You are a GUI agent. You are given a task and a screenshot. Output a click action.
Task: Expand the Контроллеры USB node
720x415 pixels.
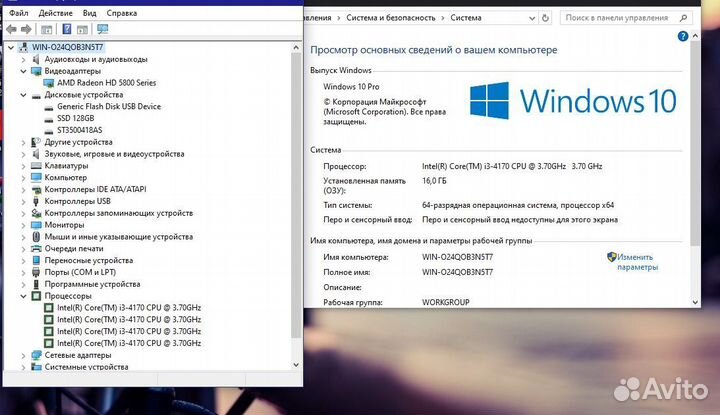[x=23, y=201]
